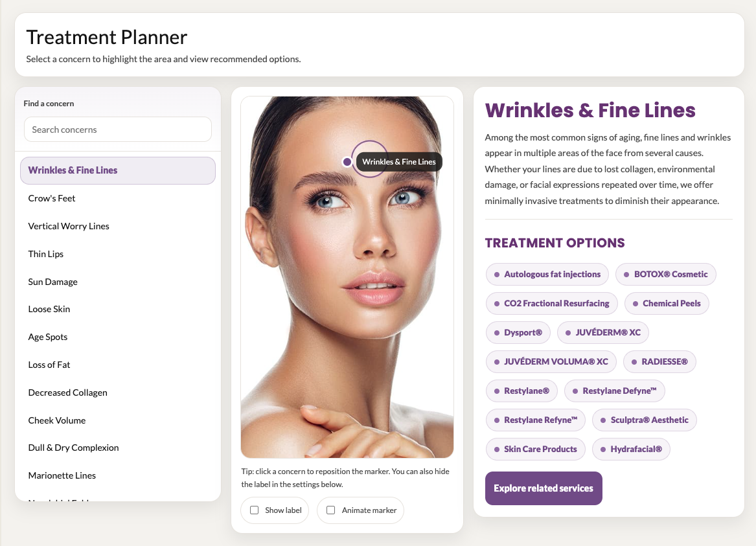Click the Explore related services button
Viewport: 756px width, 546px height.
[x=544, y=488]
